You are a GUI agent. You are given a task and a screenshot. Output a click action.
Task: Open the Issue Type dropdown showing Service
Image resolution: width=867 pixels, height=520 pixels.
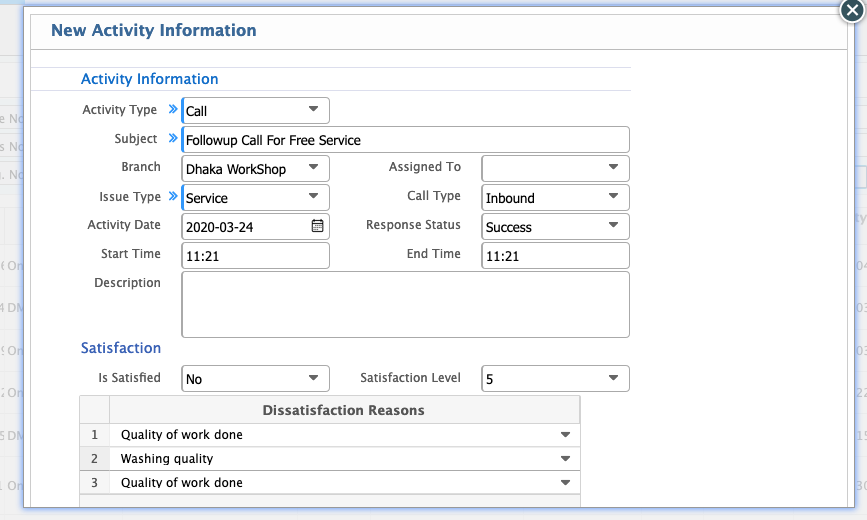point(255,197)
